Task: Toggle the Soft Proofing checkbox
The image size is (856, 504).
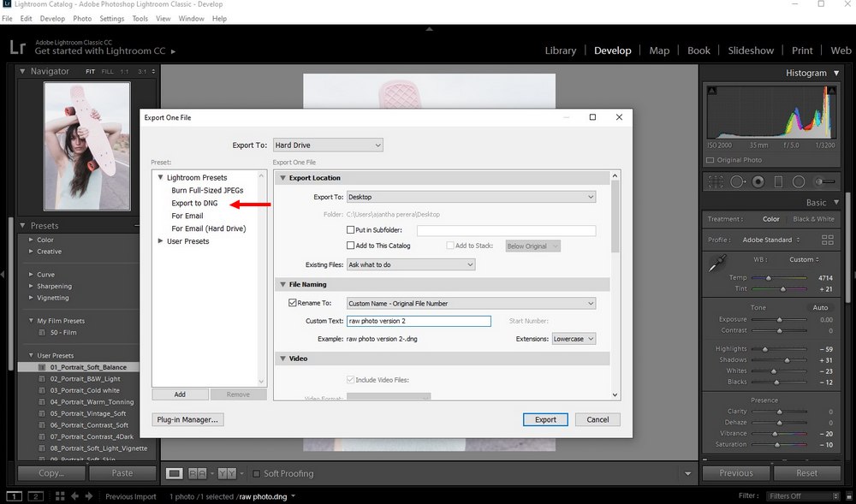Action: pyautogui.click(x=256, y=473)
